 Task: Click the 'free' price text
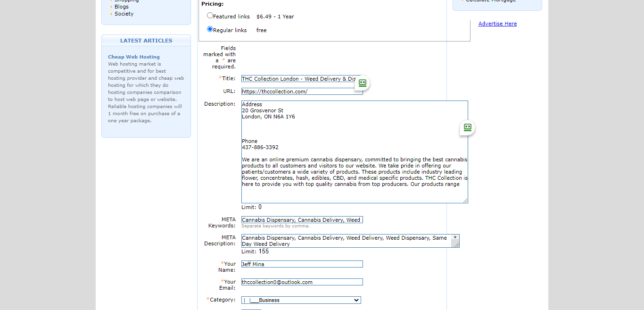pyautogui.click(x=262, y=30)
